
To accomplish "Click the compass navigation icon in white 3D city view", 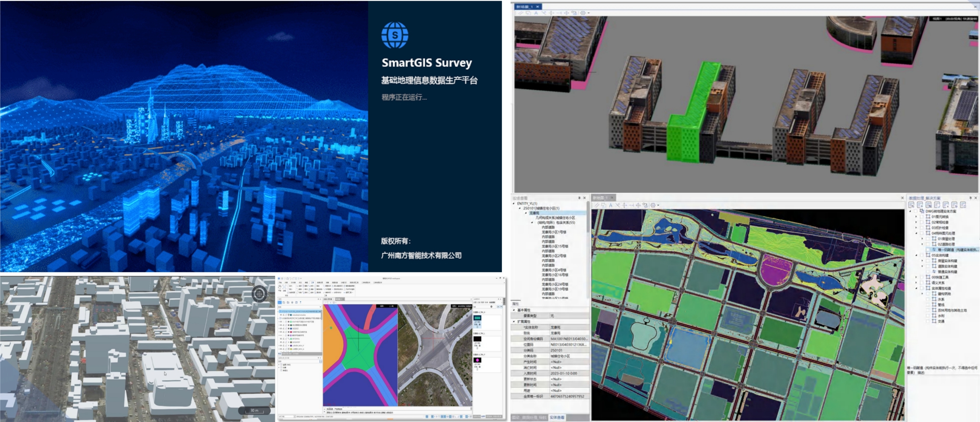I will pyautogui.click(x=260, y=294).
